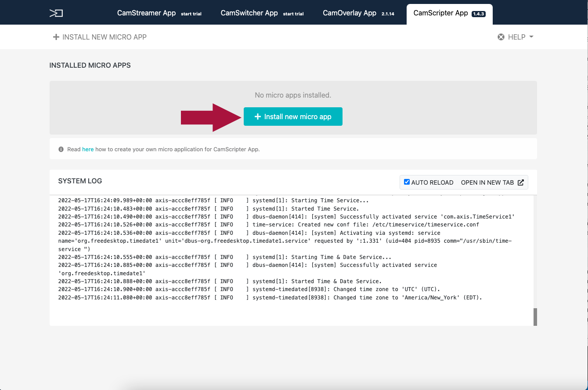
Task: Click the CamStreamer logo icon
Action: click(x=56, y=13)
